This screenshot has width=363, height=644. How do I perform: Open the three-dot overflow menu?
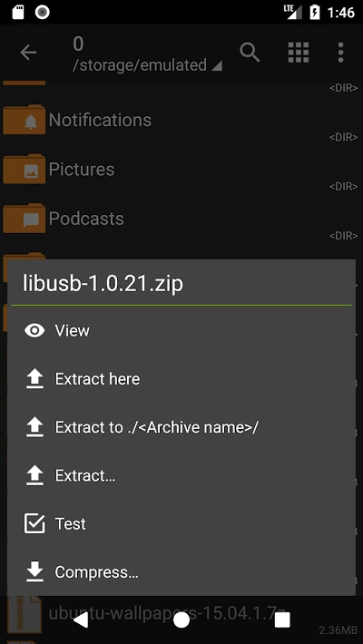[x=340, y=53]
